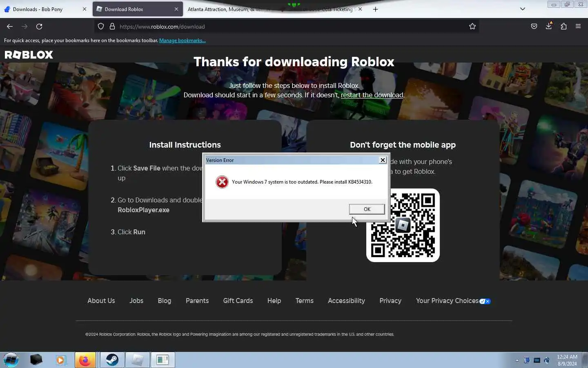The width and height of the screenshot is (588, 368).
Task: Click the Roblox taskbar icon
Action: (x=138, y=360)
